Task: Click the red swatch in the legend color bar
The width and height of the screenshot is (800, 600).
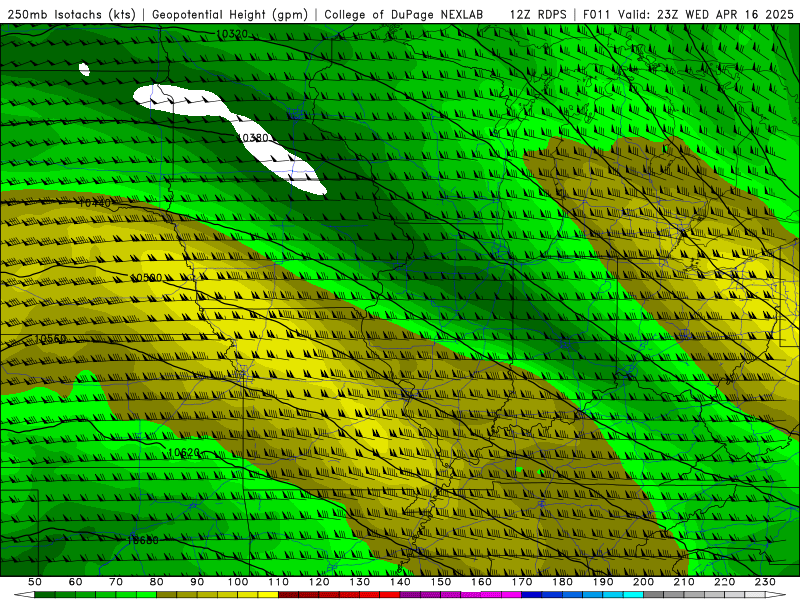Action: [390, 595]
